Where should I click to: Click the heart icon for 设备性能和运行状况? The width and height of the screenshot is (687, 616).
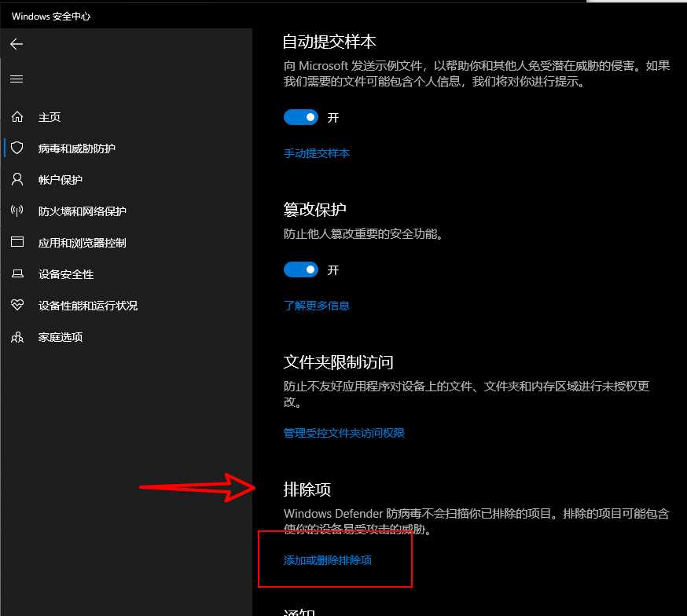point(17,305)
